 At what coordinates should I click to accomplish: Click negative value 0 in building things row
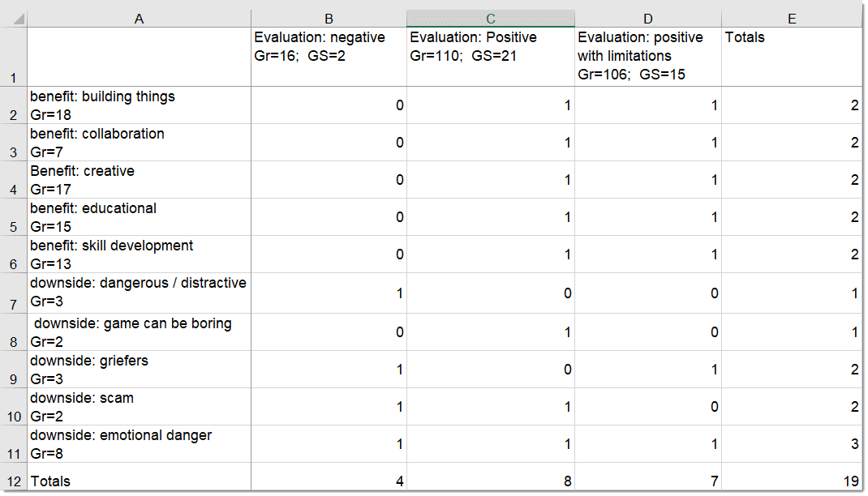[x=329, y=105]
